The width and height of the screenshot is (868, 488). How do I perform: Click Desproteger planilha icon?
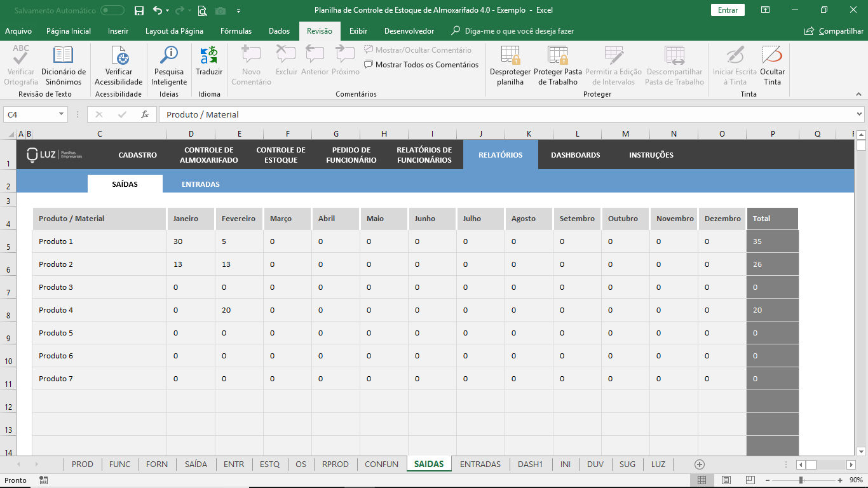pos(510,56)
